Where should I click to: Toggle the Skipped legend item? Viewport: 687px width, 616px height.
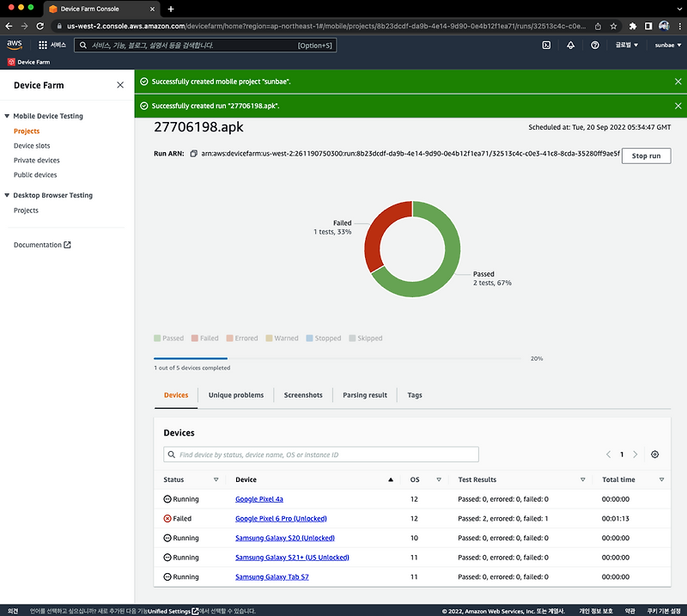coord(366,338)
